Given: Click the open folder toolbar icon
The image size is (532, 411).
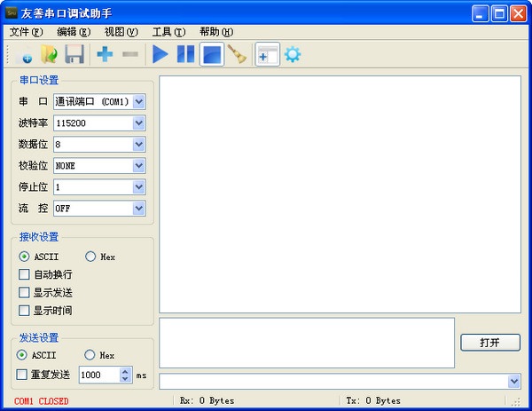Looking at the screenshot, I should click(x=49, y=55).
